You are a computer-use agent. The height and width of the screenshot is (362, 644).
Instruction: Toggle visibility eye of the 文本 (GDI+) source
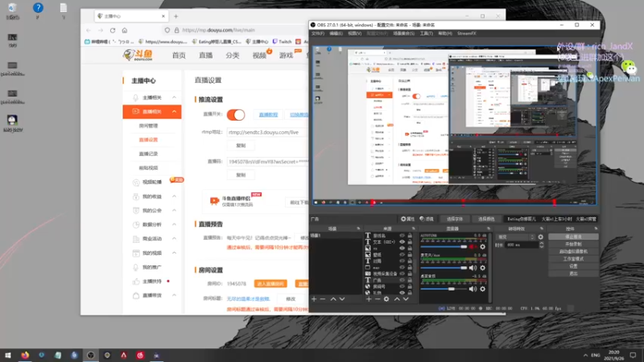pyautogui.click(x=402, y=242)
